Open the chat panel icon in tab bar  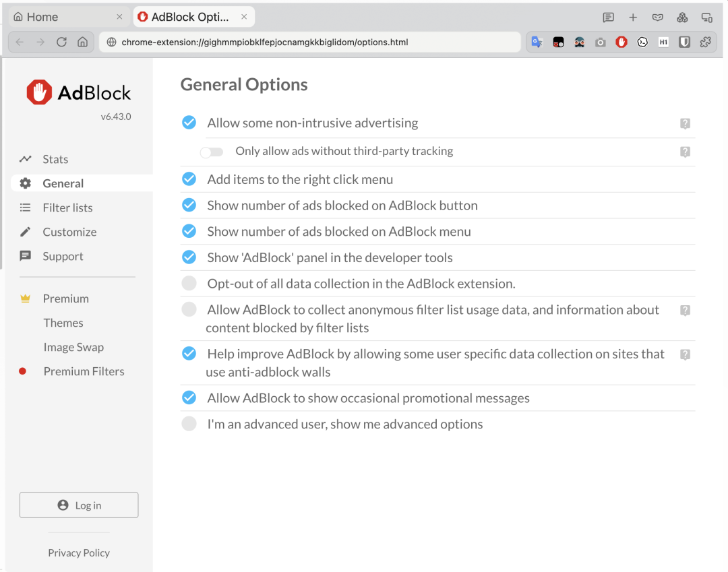coord(608,17)
